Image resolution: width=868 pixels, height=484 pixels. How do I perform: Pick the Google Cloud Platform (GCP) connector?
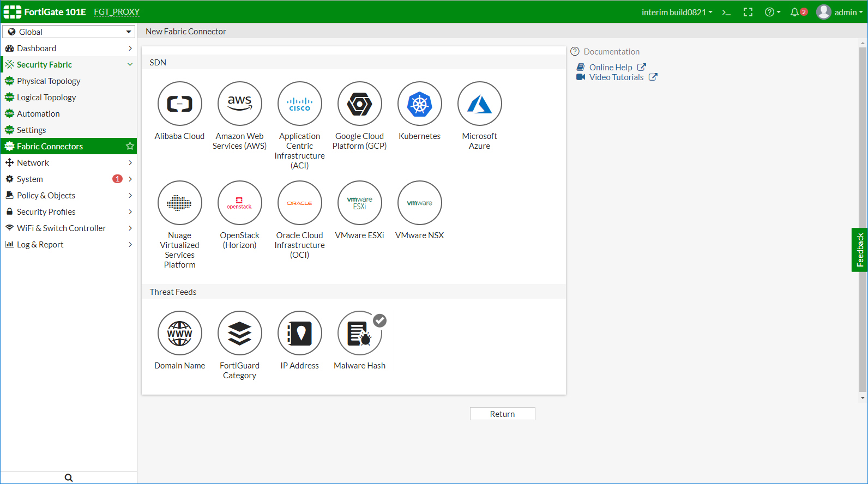pyautogui.click(x=360, y=104)
